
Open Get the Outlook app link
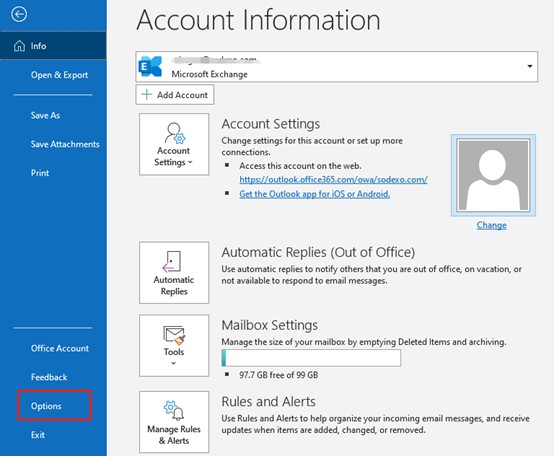click(314, 194)
